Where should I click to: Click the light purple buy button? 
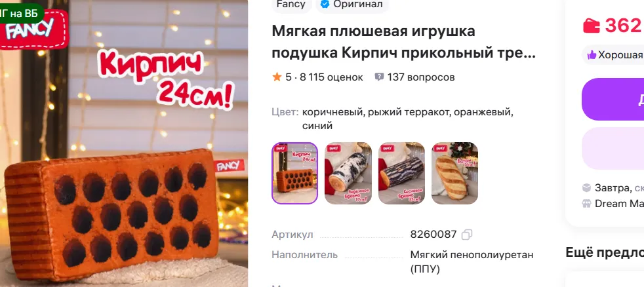pyautogui.click(x=613, y=148)
